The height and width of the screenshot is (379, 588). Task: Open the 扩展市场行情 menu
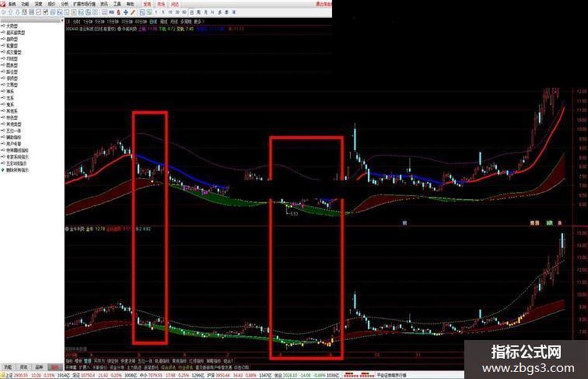point(84,4)
